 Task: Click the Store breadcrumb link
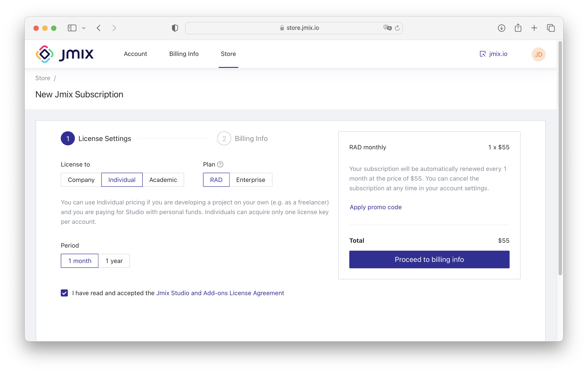click(x=43, y=78)
